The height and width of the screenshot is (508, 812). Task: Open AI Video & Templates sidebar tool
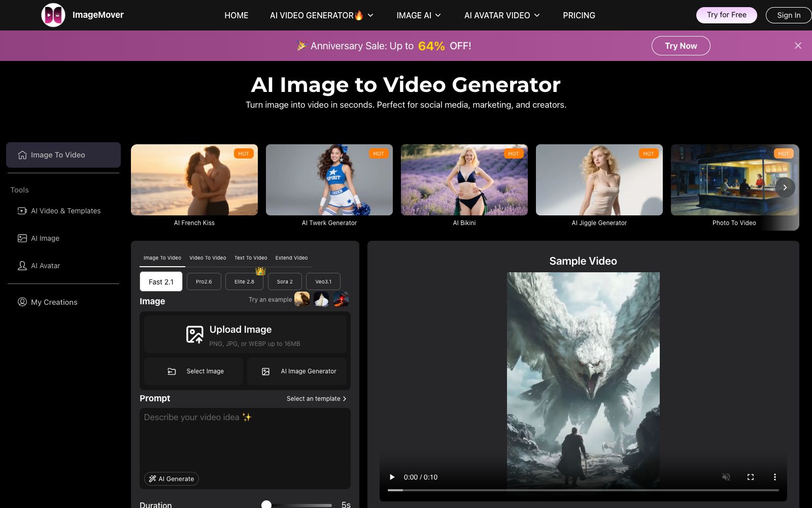click(x=63, y=211)
